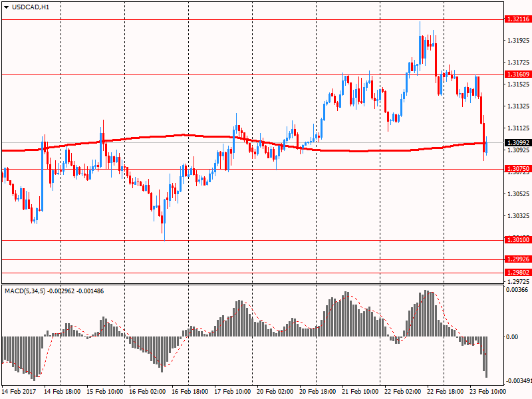Screen dimensions: 532x399
Task: Click the 1.31525 price axis value
Action: tap(519, 84)
